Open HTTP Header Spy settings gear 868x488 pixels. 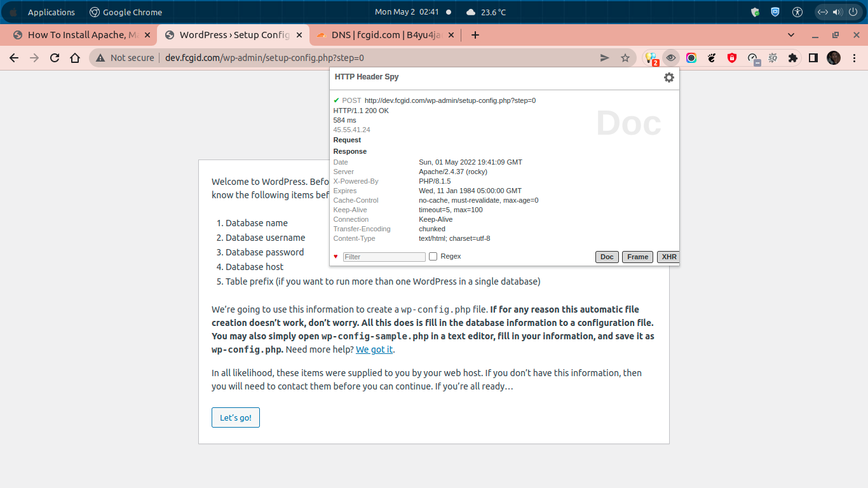pos(669,78)
